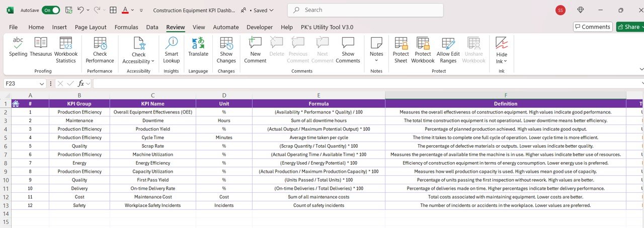Screen dimensions: 644x228
Task: Click Protect Sheet
Action: [x=401, y=50]
